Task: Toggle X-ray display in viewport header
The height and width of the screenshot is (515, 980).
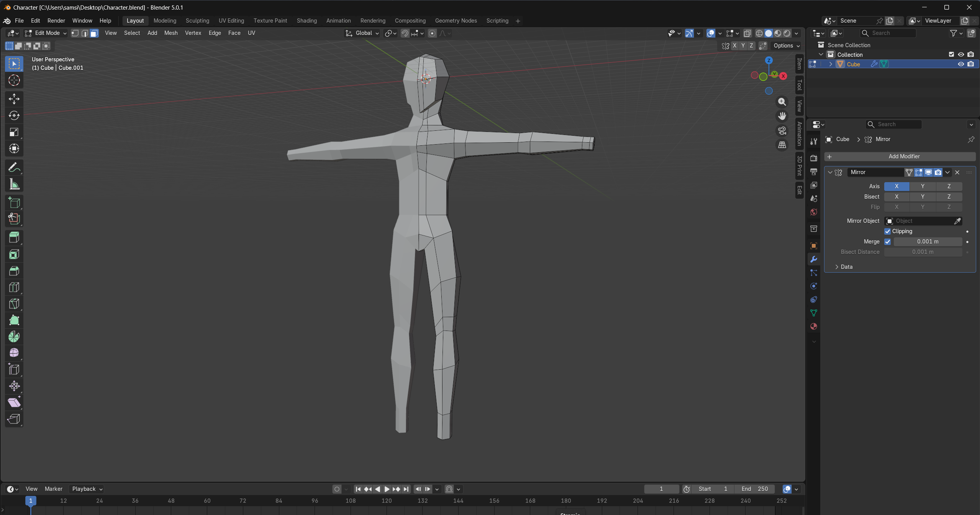Action: pos(747,33)
